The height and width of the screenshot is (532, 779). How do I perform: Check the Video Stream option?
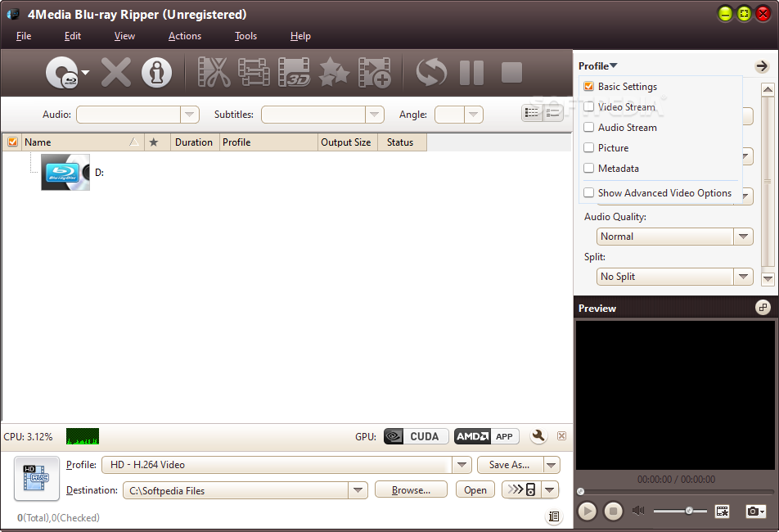(x=588, y=106)
